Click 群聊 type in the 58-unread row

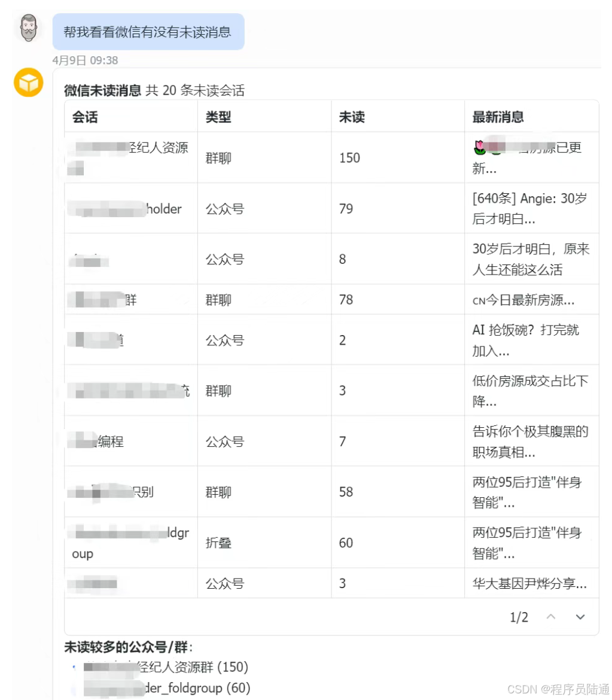click(x=218, y=492)
